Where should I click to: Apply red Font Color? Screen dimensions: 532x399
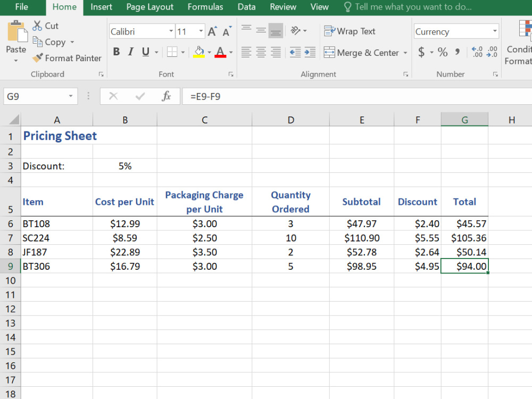[220, 52]
